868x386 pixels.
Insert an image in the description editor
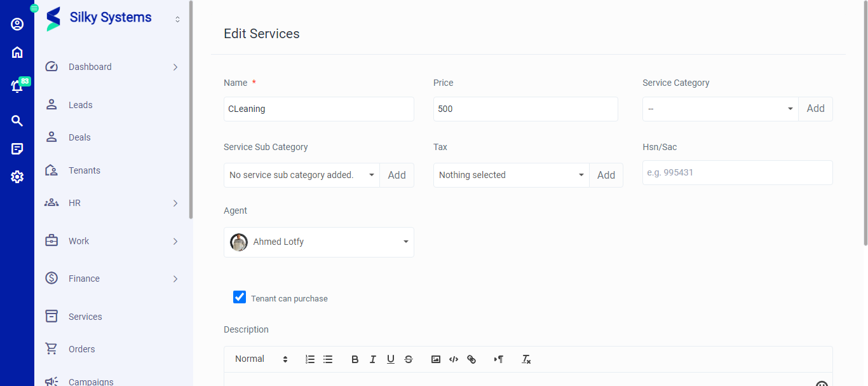coord(435,359)
